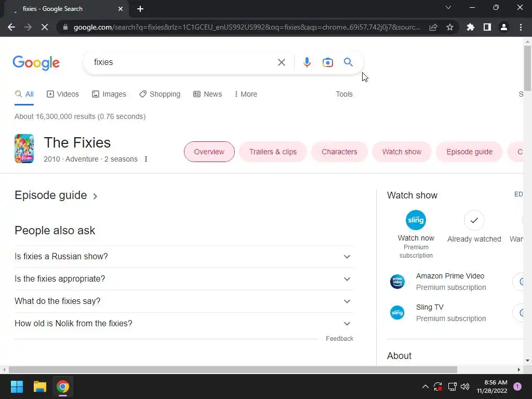Close the fixies - Google Search tab
Screen dimensions: 532x399
coord(121,9)
